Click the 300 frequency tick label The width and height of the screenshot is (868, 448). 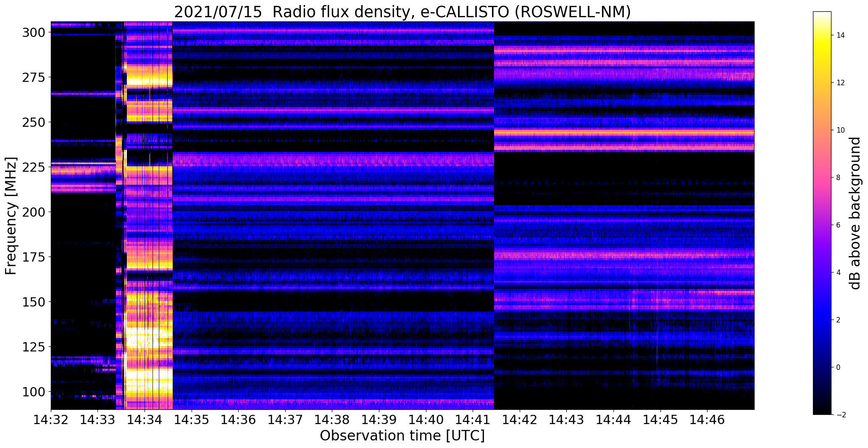(34, 32)
